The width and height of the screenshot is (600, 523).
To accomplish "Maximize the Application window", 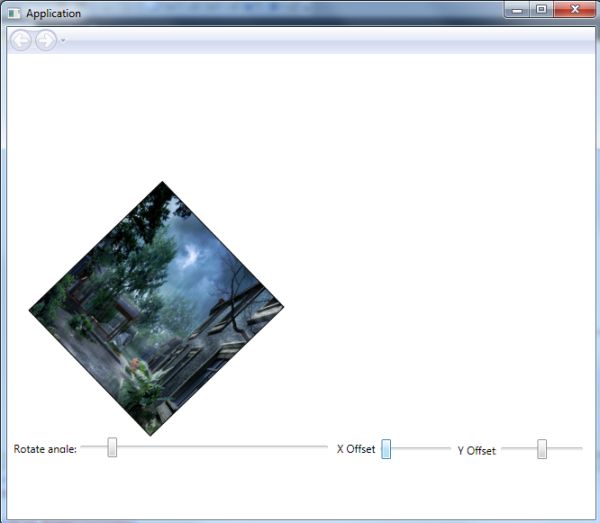I will (541, 10).
